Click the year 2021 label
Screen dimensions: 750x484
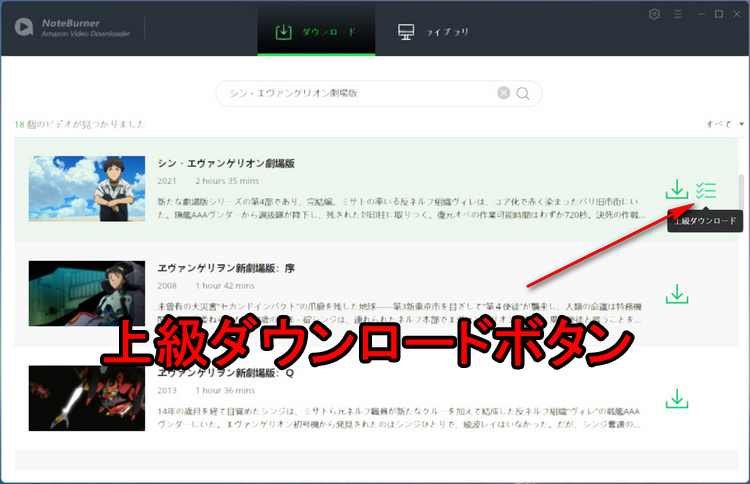tap(166, 181)
